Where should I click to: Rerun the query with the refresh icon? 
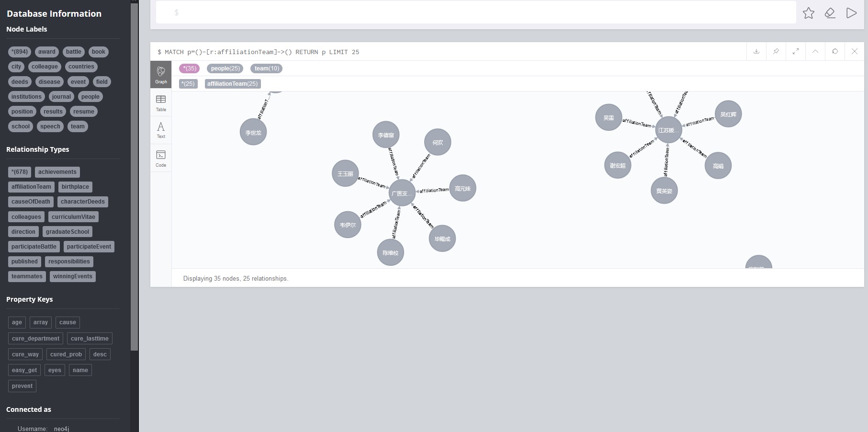(835, 51)
